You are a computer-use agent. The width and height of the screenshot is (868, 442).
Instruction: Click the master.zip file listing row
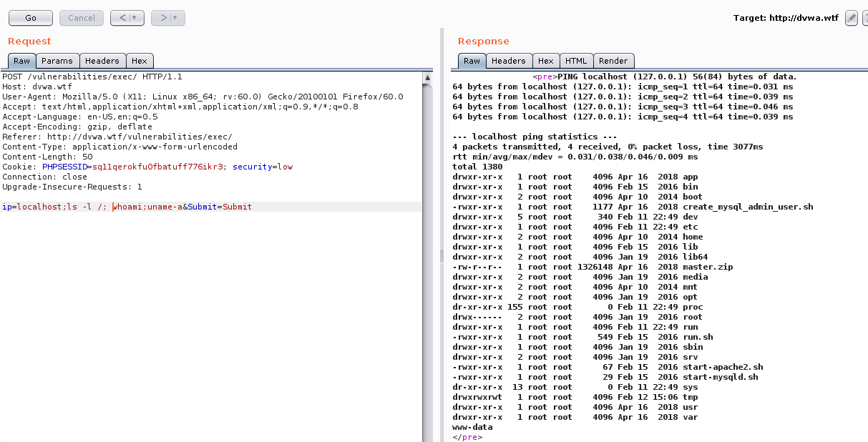pos(593,267)
